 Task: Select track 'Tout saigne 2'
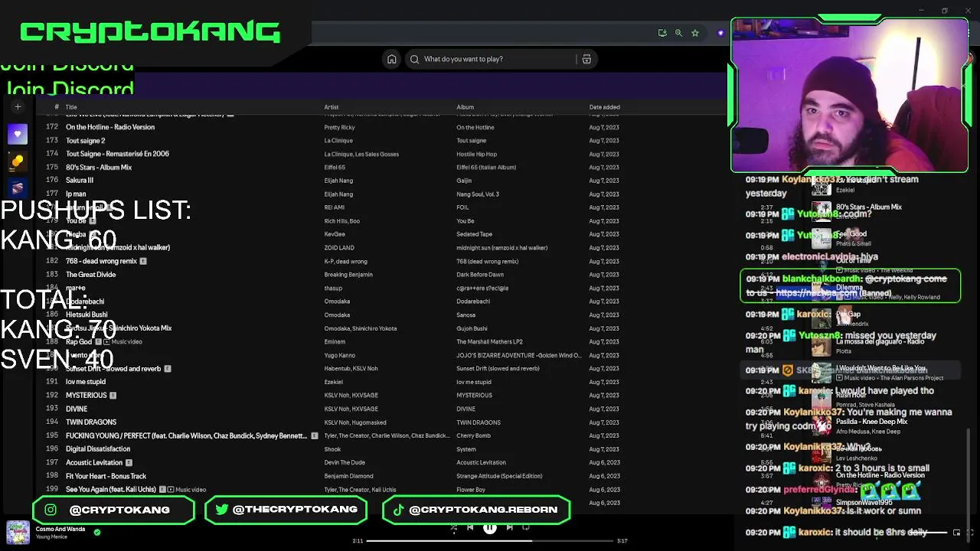click(85, 141)
